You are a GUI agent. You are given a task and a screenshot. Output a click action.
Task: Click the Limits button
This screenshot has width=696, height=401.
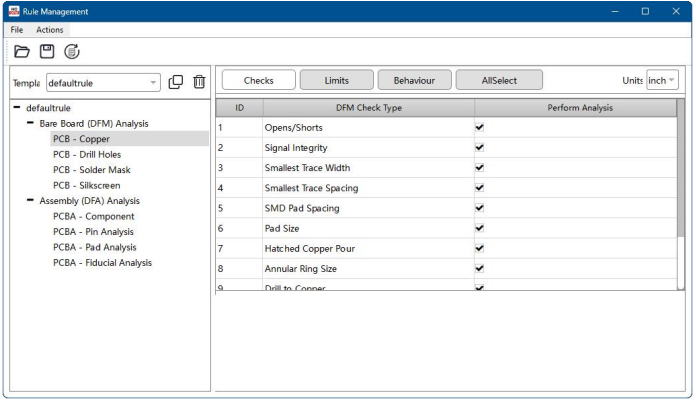pyautogui.click(x=337, y=80)
